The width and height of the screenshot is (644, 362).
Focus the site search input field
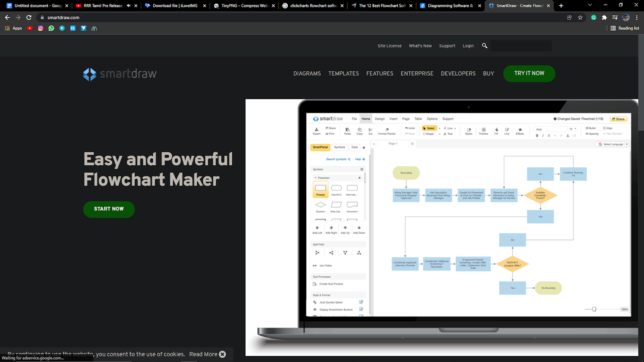coord(521,46)
